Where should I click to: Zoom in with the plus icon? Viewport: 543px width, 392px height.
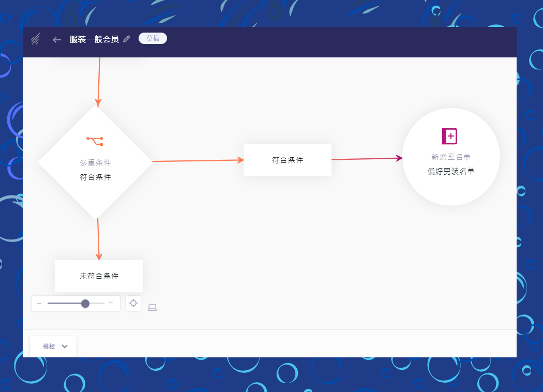pyautogui.click(x=111, y=304)
